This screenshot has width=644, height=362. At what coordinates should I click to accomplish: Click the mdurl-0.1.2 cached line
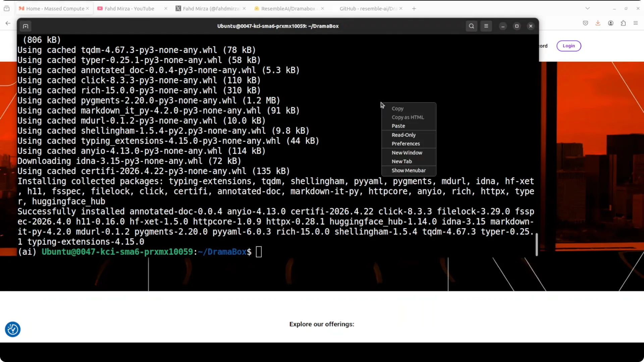(x=142, y=121)
